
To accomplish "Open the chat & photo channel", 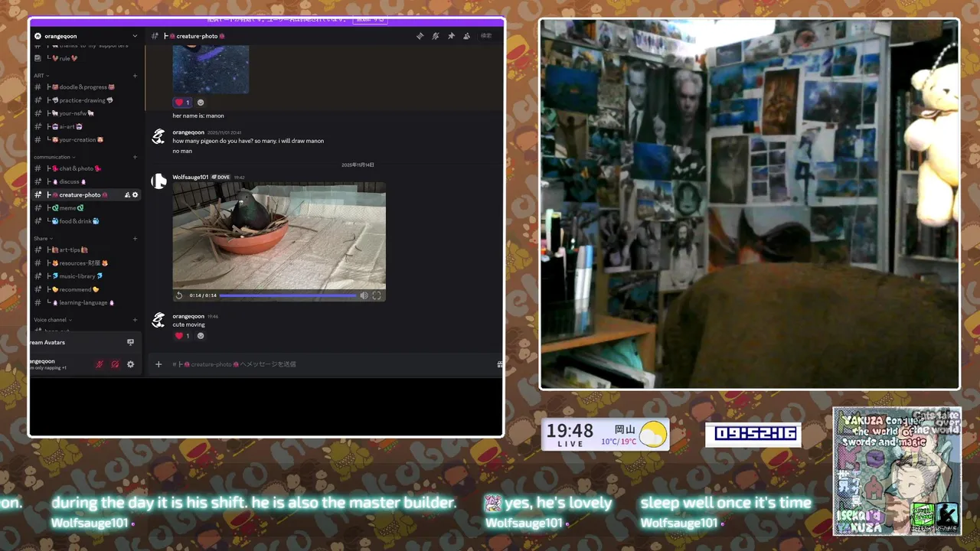I will [x=86, y=168].
